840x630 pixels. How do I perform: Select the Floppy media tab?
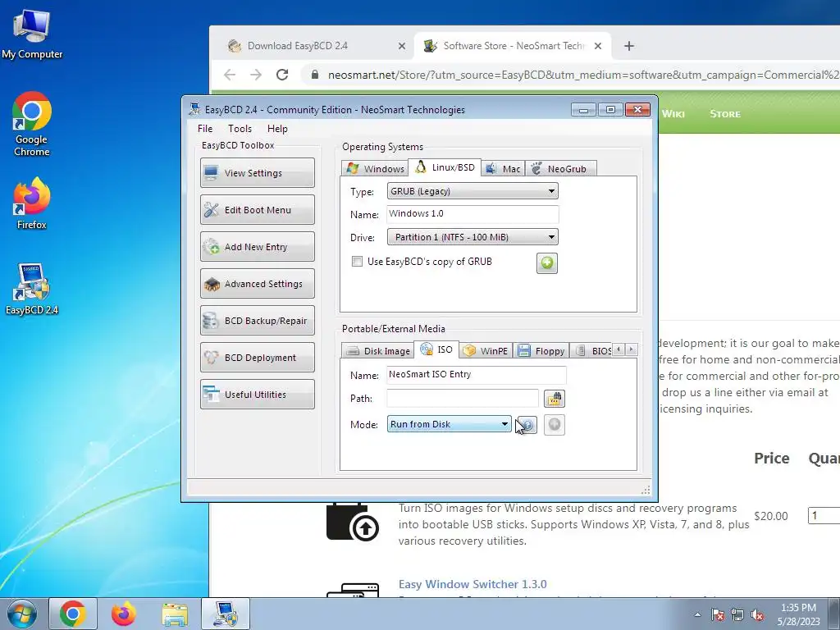coord(541,351)
